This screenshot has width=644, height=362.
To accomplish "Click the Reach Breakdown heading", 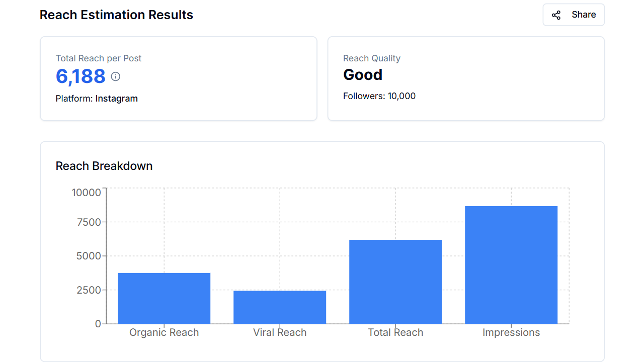I will tap(104, 166).
